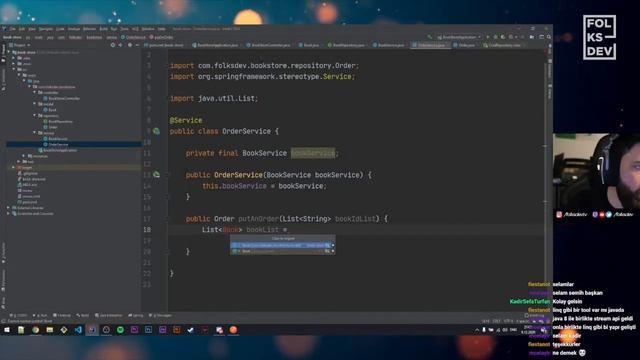Switch to Order.java editor tab

coord(464,45)
